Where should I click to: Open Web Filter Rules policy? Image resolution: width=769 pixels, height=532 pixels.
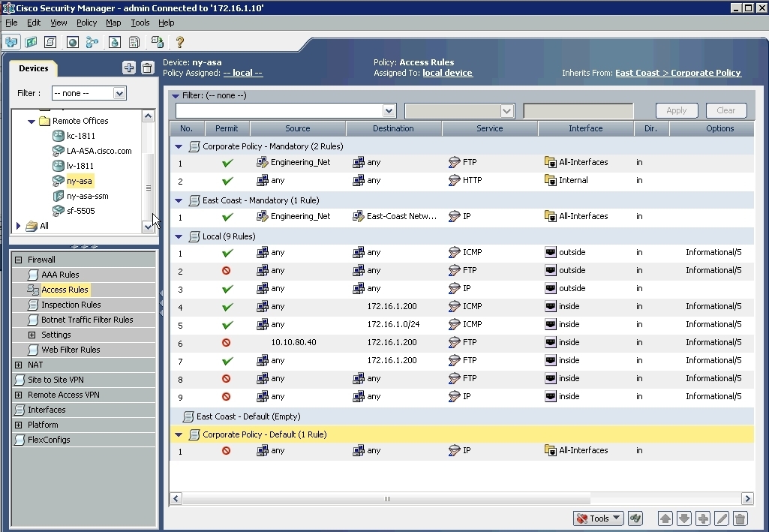click(x=71, y=350)
